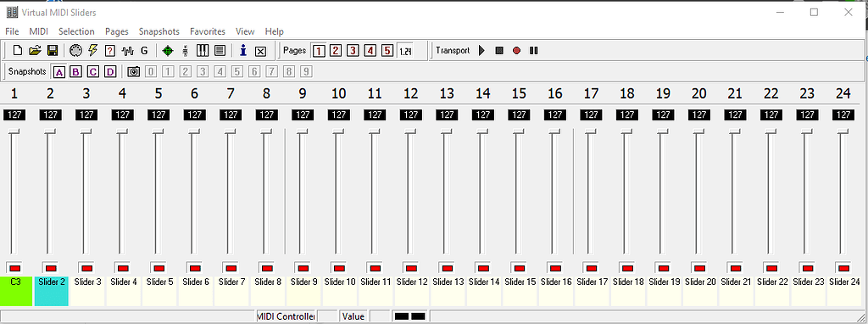Click the slider 17 fader handle
Image resolution: width=868 pixels, height=324 pixels.
tap(591, 131)
